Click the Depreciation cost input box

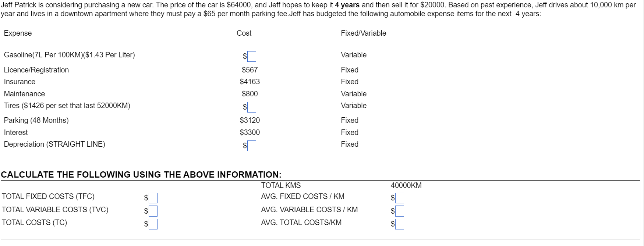tap(251, 146)
